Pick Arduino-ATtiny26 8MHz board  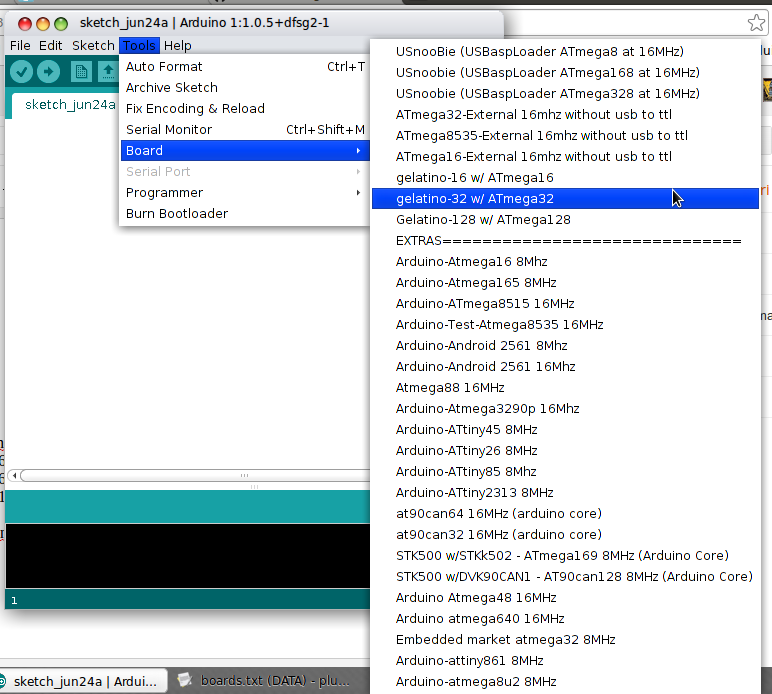[x=565, y=450]
